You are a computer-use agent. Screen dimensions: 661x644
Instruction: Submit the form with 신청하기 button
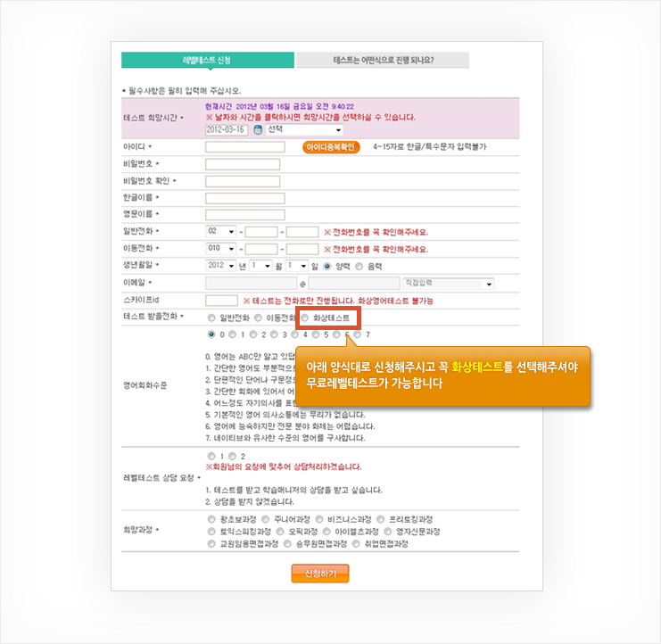click(x=320, y=574)
